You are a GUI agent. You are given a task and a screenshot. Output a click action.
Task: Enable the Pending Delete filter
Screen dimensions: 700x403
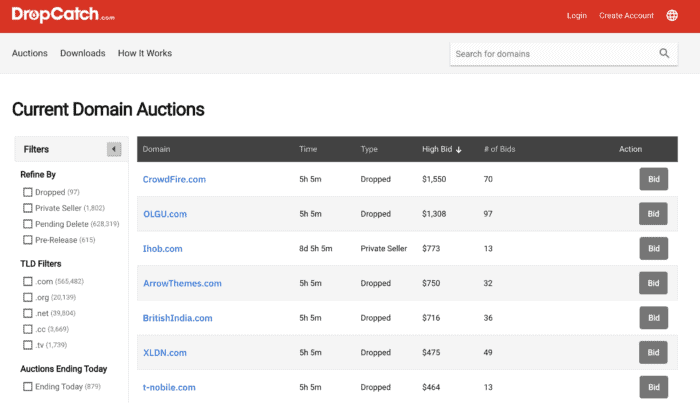[x=28, y=224]
